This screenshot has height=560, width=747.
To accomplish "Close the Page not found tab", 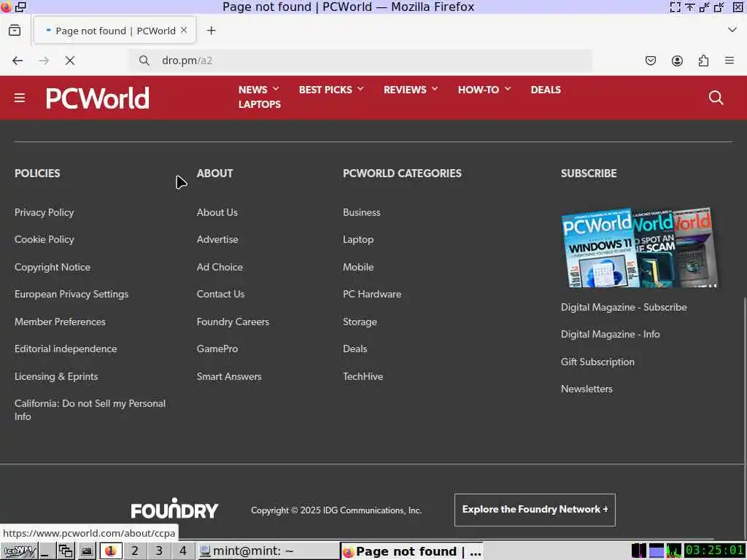I will pyautogui.click(x=184, y=30).
